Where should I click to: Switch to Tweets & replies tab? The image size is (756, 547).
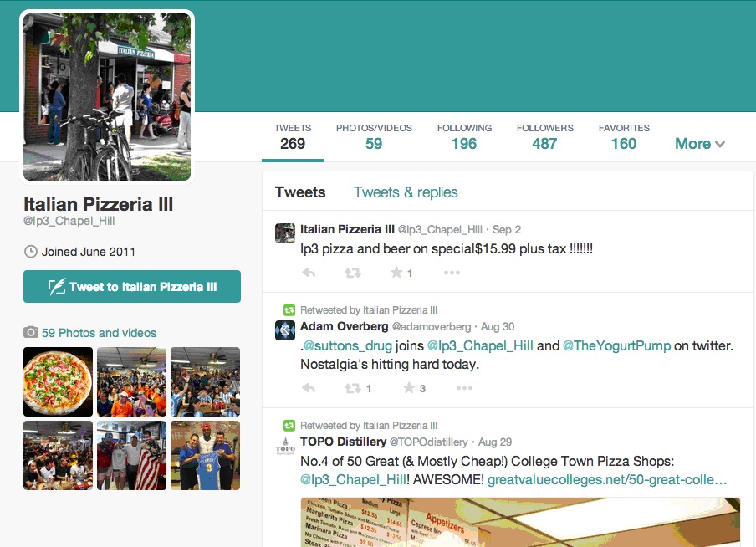point(406,192)
